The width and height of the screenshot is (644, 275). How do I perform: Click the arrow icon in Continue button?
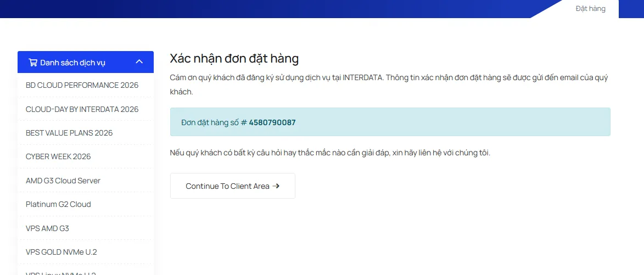(x=276, y=186)
